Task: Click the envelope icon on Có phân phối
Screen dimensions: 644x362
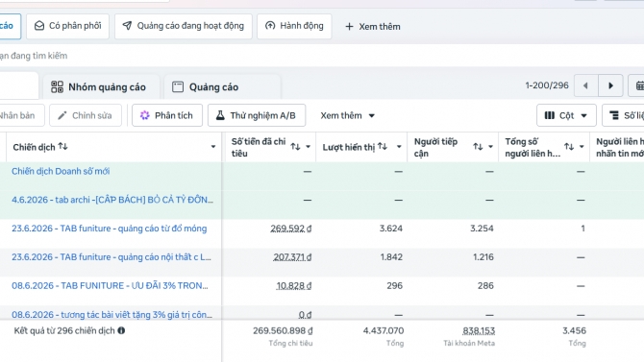Action: click(x=39, y=26)
